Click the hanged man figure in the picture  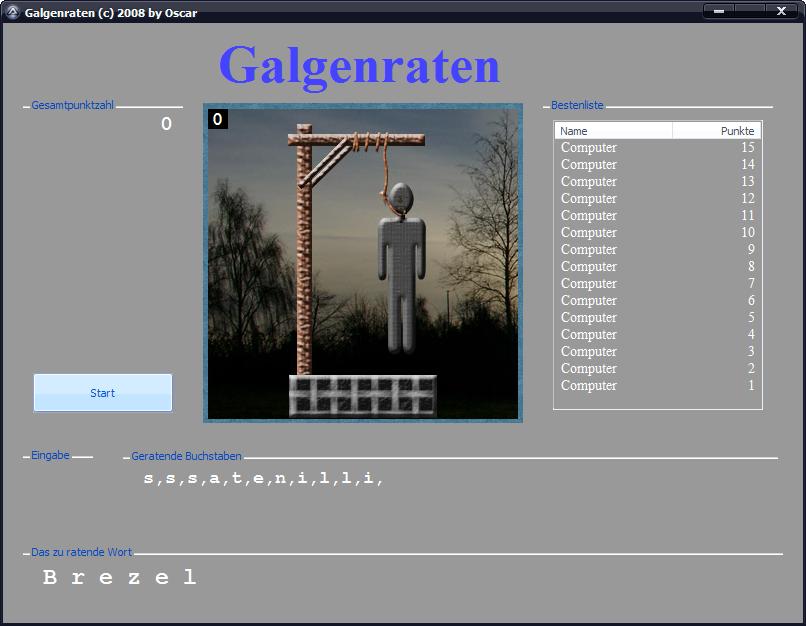402,265
